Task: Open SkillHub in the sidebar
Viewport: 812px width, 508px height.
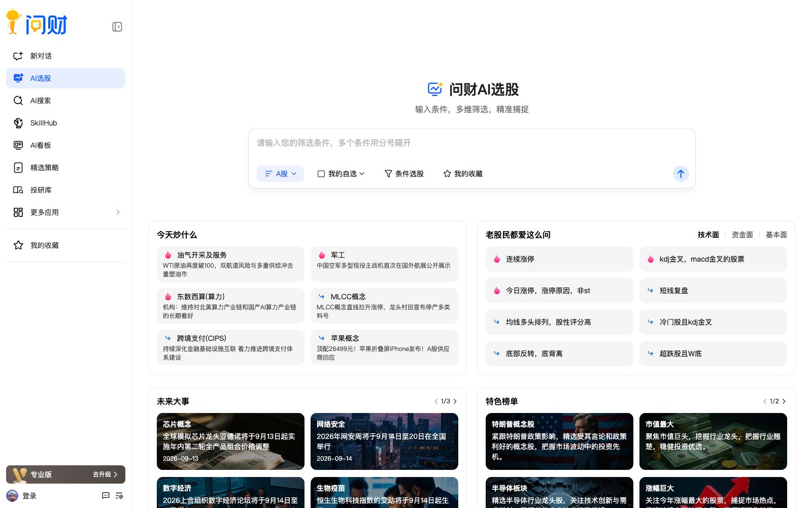Action: (x=65, y=123)
